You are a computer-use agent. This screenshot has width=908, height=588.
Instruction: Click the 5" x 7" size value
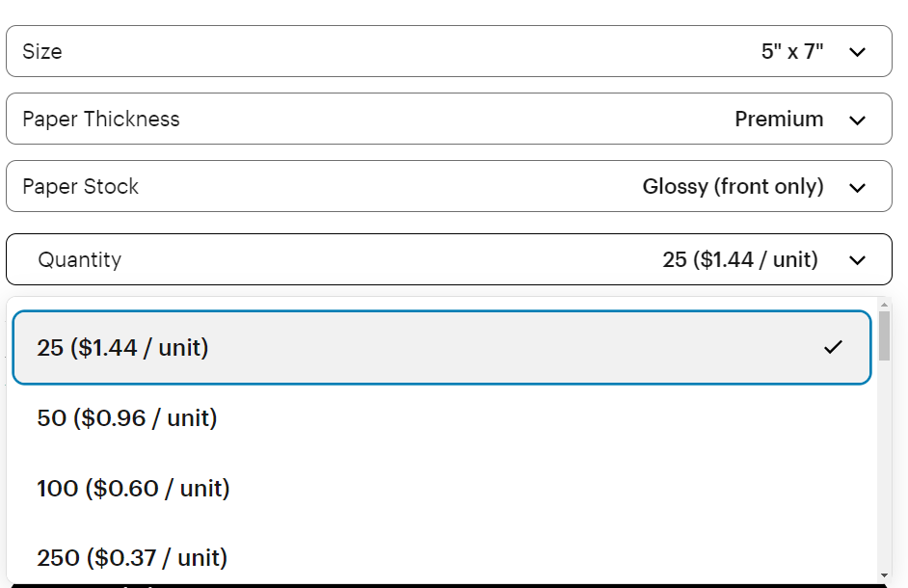point(792,52)
